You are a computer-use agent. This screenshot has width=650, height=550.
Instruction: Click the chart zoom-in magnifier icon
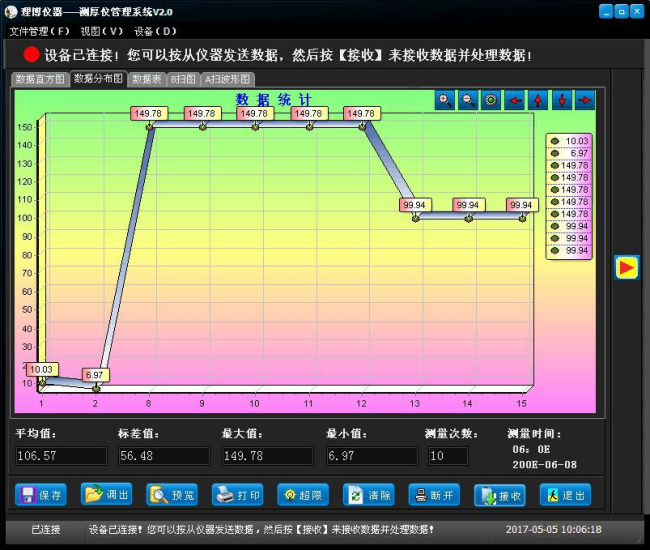pyautogui.click(x=445, y=100)
